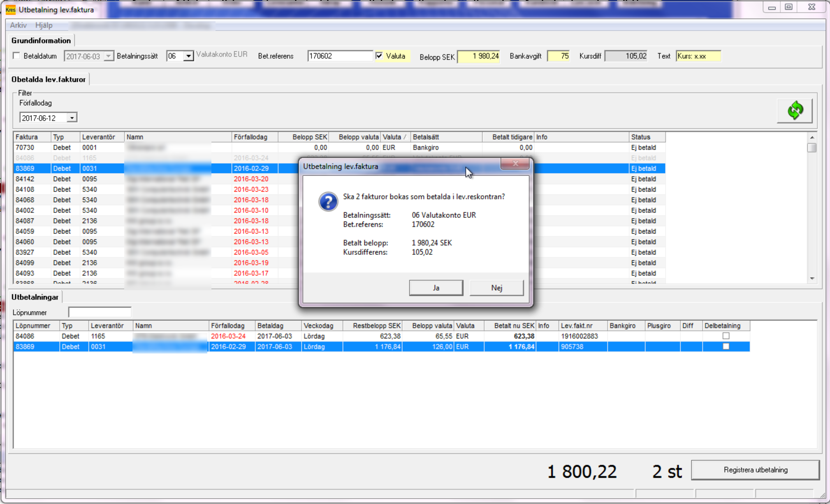Click Registrera utbetalning button

point(756,469)
